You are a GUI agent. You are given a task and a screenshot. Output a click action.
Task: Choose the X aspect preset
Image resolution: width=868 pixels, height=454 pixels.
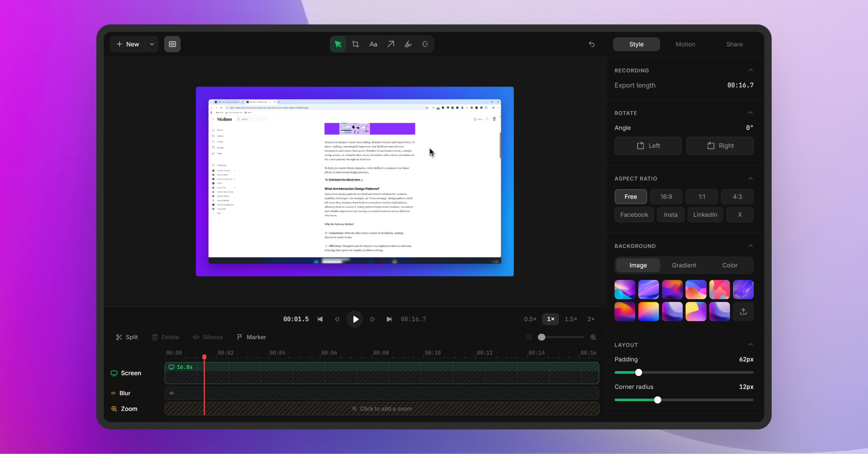(740, 215)
